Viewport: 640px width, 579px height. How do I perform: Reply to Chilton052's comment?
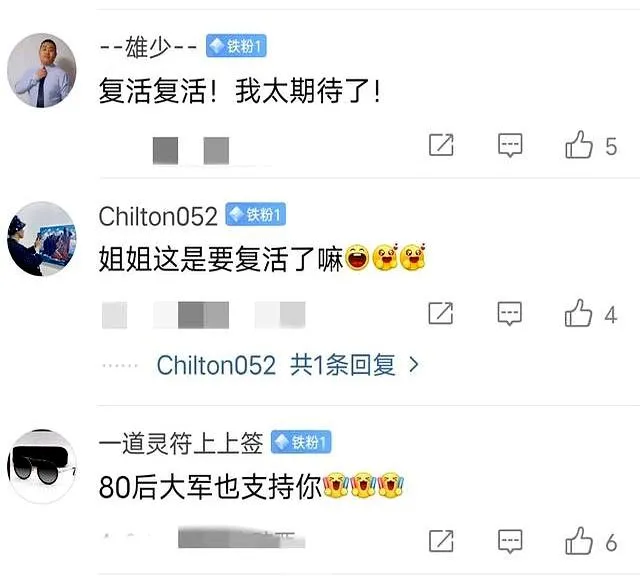[x=510, y=313]
